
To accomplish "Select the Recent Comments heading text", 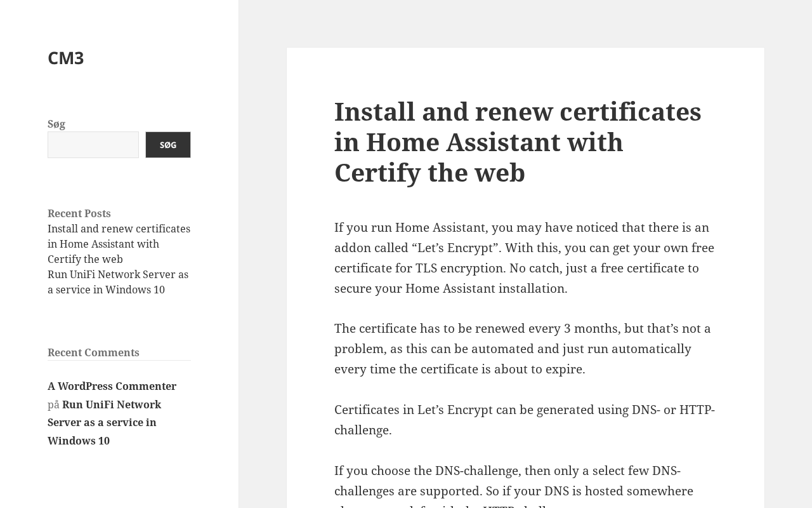I will coord(93,352).
